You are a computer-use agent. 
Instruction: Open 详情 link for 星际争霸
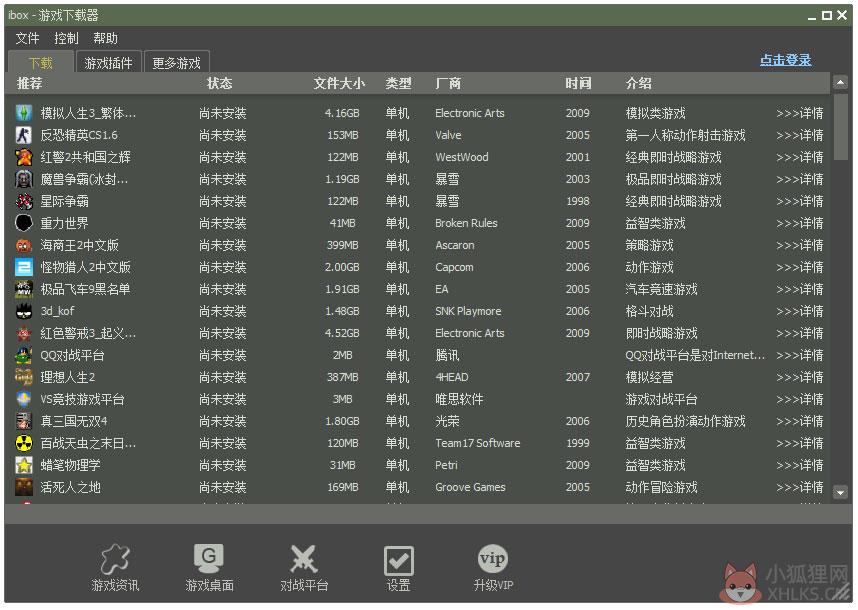pyautogui.click(x=799, y=201)
